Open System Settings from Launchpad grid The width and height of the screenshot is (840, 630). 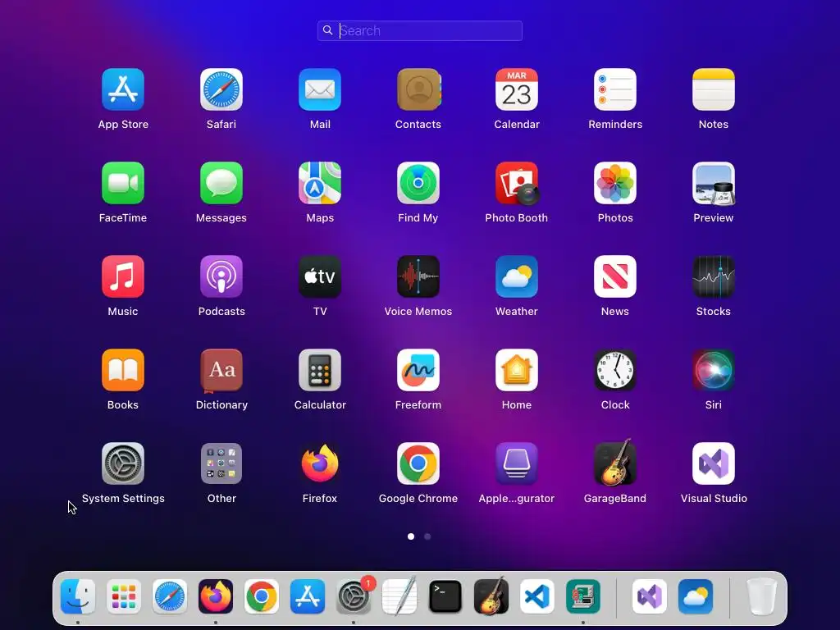123,463
